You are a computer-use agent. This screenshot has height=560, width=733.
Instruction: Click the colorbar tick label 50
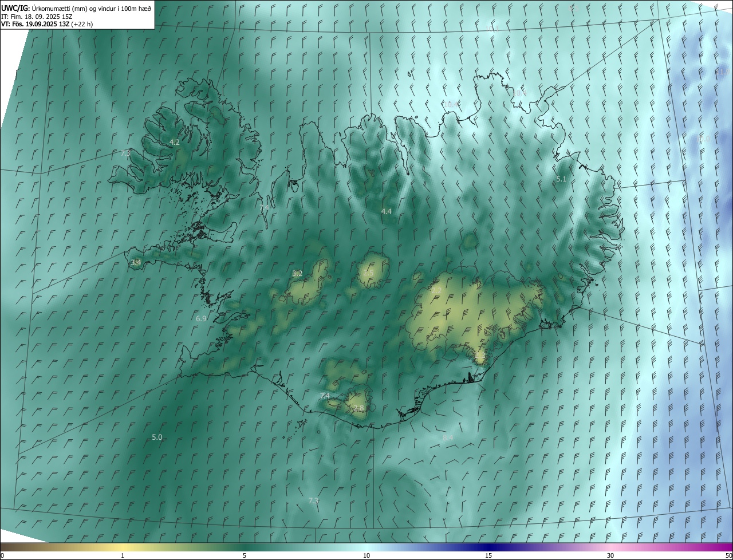point(728,555)
